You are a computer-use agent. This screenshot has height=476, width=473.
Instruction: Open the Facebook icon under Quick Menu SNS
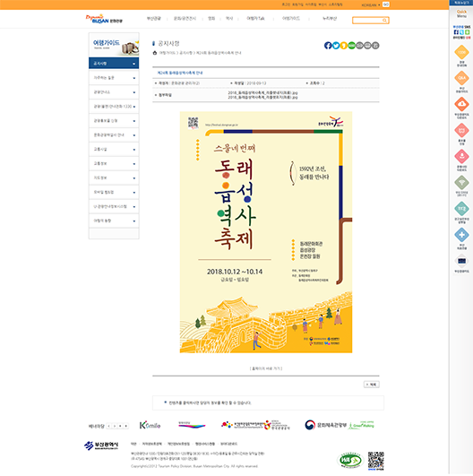coord(456,32)
